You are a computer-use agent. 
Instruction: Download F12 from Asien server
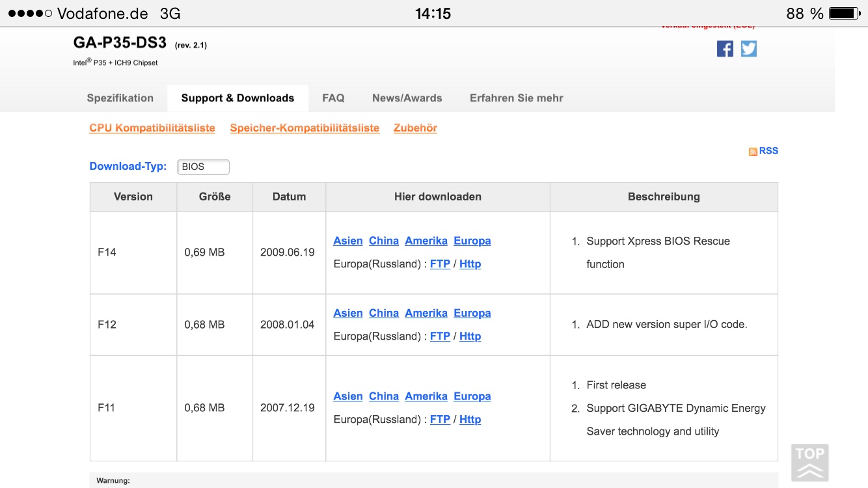348,313
